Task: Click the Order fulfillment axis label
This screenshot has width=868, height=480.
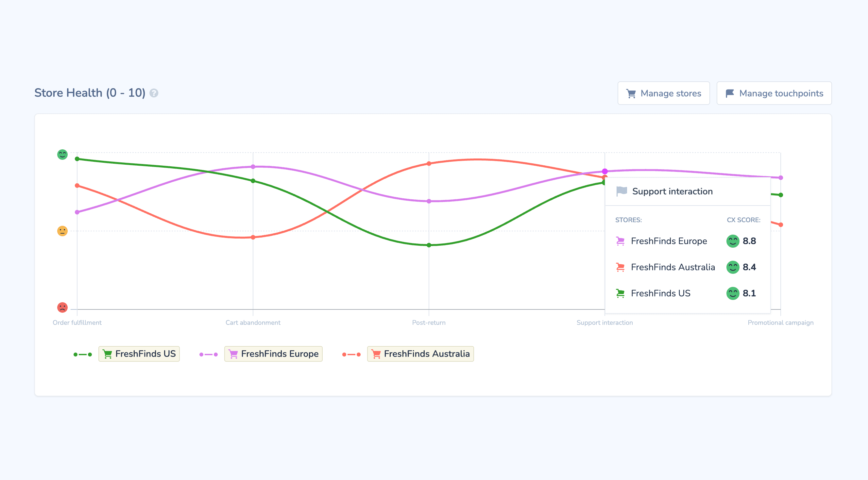Action: [77, 323]
